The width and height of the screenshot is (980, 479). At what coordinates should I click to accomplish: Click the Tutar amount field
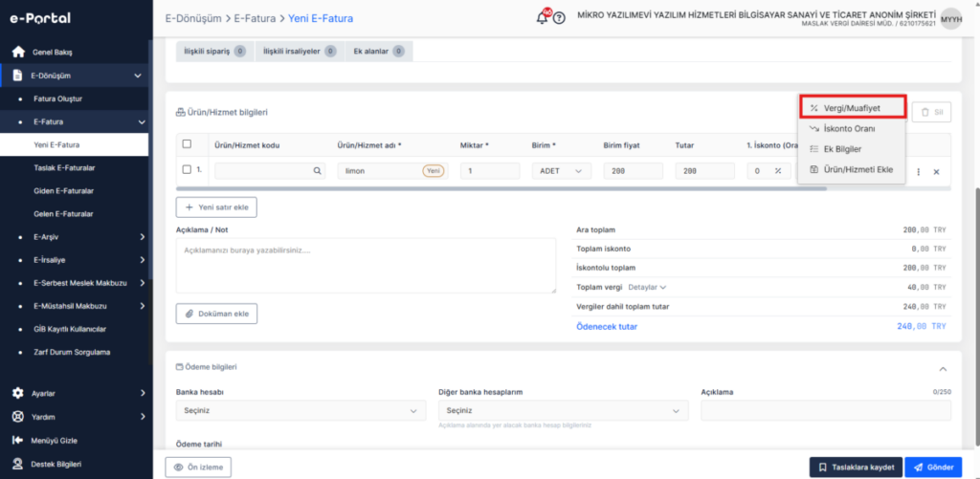tap(705, 171)
